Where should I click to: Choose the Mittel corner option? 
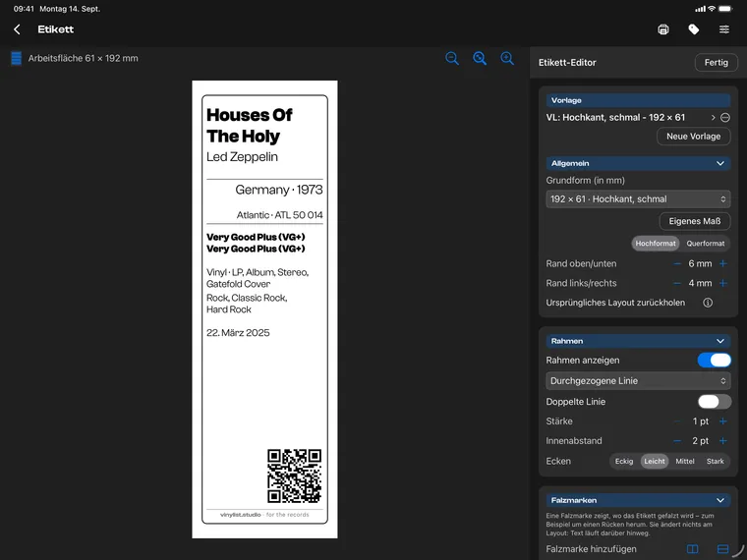685,461
